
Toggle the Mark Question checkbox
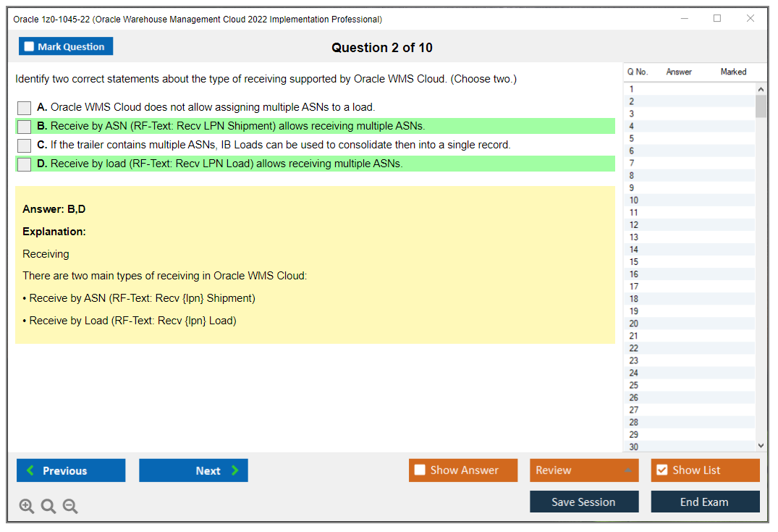point(29,46)
